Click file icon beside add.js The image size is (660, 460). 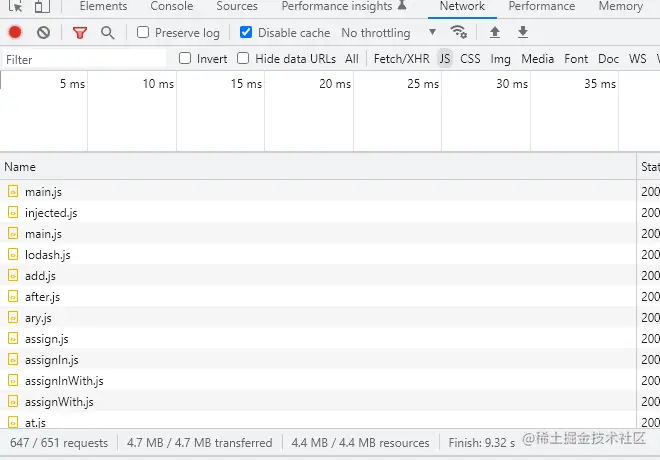click(x=13, y=275)
